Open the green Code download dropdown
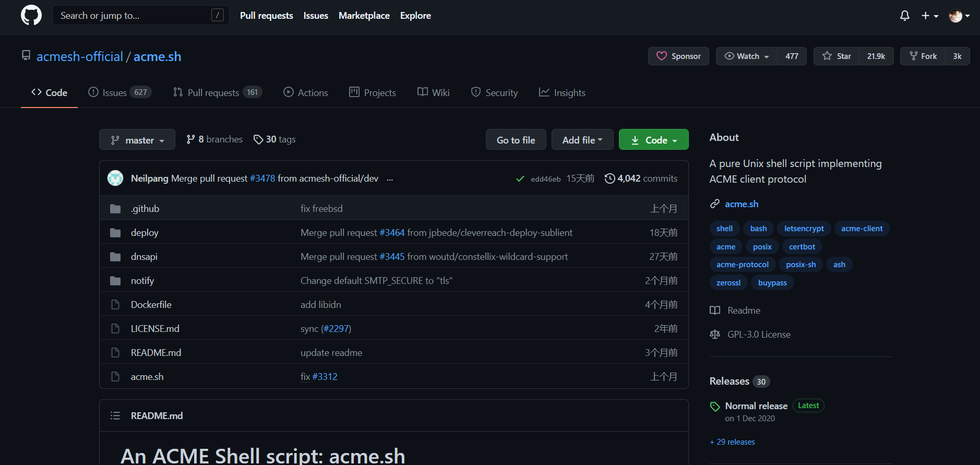980x465 pixels. [x=654, y=140]
